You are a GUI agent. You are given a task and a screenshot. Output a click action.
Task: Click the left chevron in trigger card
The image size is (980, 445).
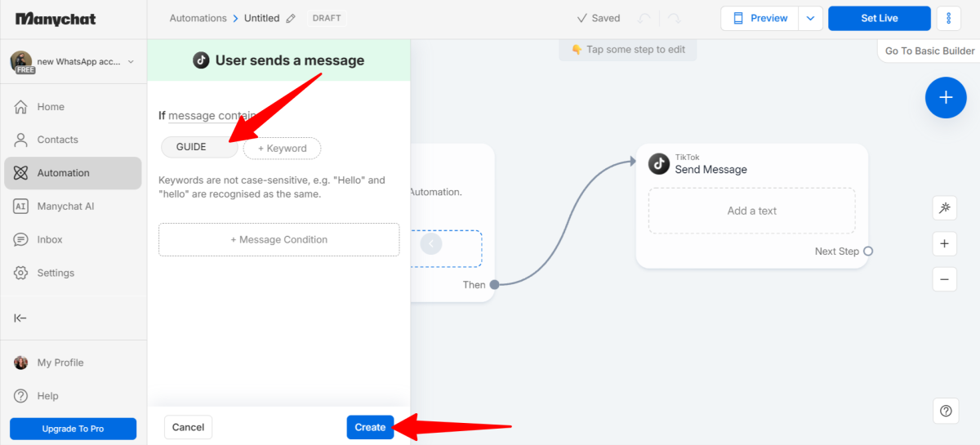[432, 243]
